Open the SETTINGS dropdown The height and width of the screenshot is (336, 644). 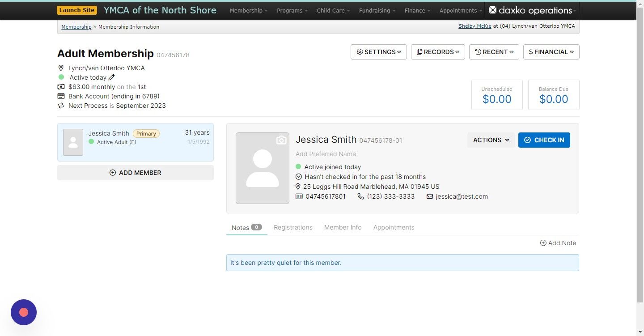pyautogui.click(x=379, y=52)
